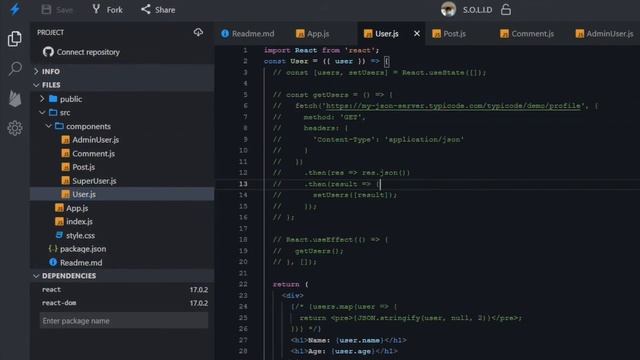Click the braces icon beside package.json
Screen dimensions: 640x360
point(53,249)
